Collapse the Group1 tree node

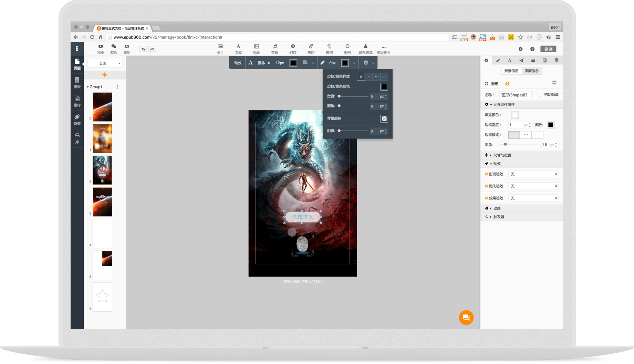(x=88, y=87)
